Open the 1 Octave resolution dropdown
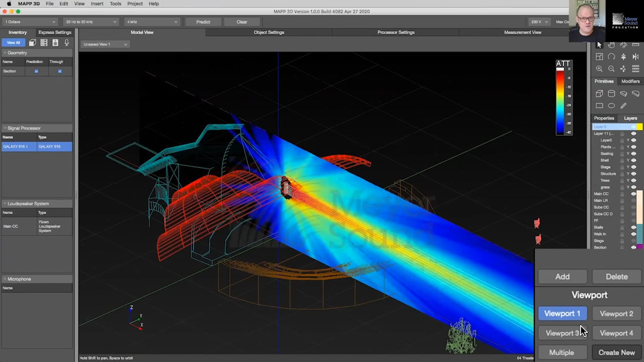The width and height of the screenshot is (644, 362). pyautogui.click(x=30, y=22)
